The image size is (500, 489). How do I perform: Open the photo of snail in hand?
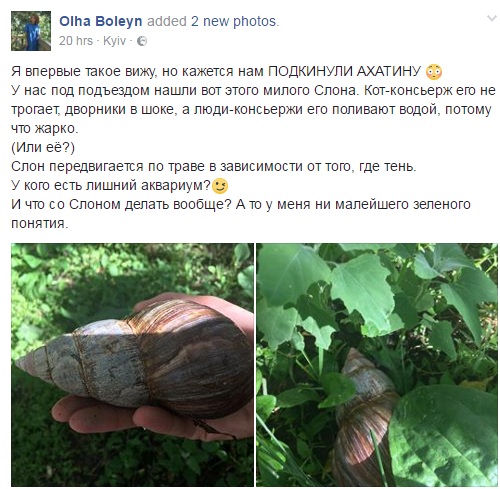coord(132,365)
